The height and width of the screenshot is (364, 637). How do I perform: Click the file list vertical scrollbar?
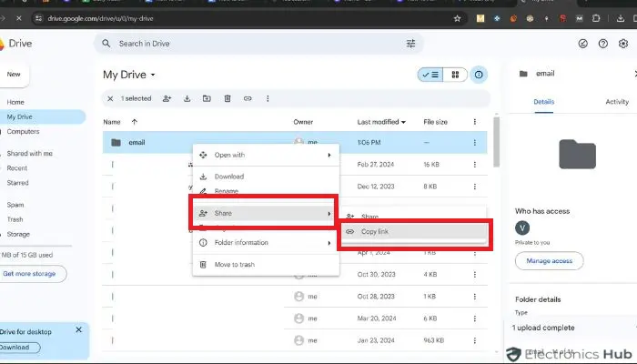coord(496,142)
